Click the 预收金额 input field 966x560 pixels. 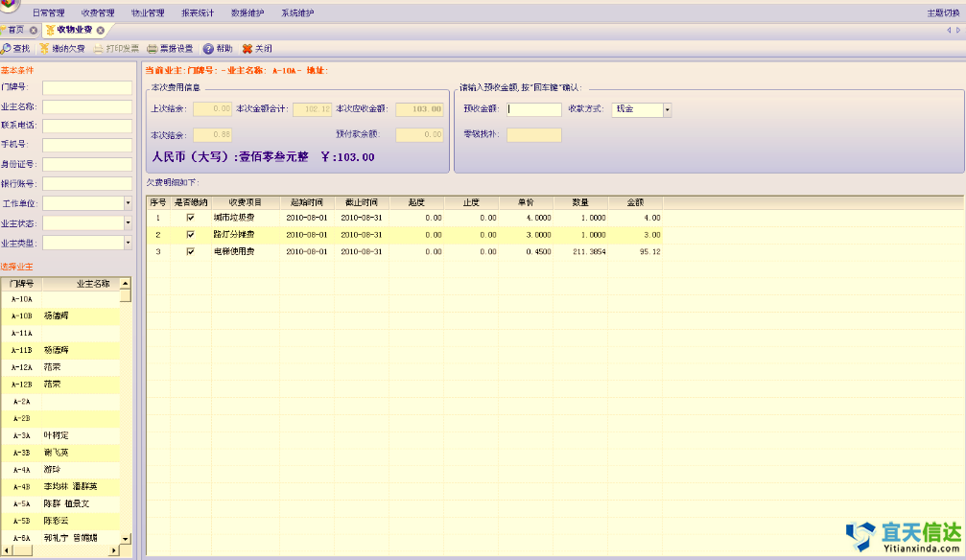[x=534, y=109]
